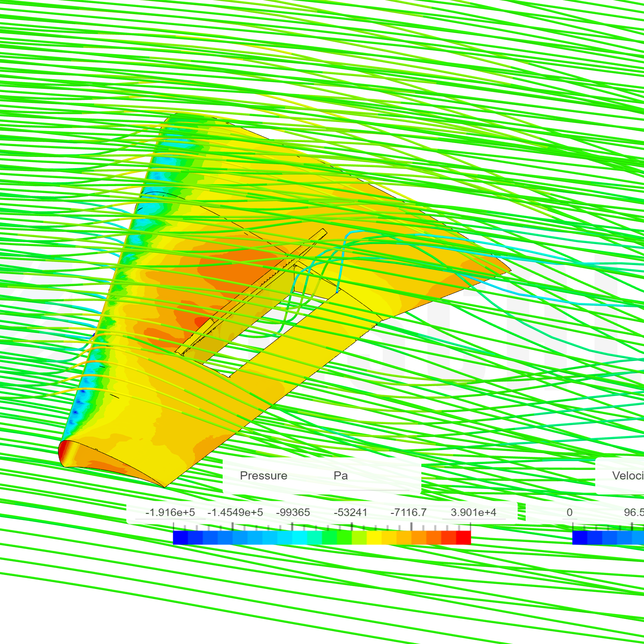Pick the red pressure colorbar segment
Screen dimensions: 644x644
click(x=463, y=537)
